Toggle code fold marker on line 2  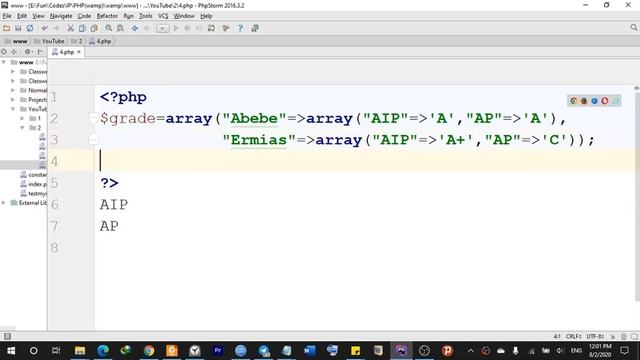click(x=93, y=118)
